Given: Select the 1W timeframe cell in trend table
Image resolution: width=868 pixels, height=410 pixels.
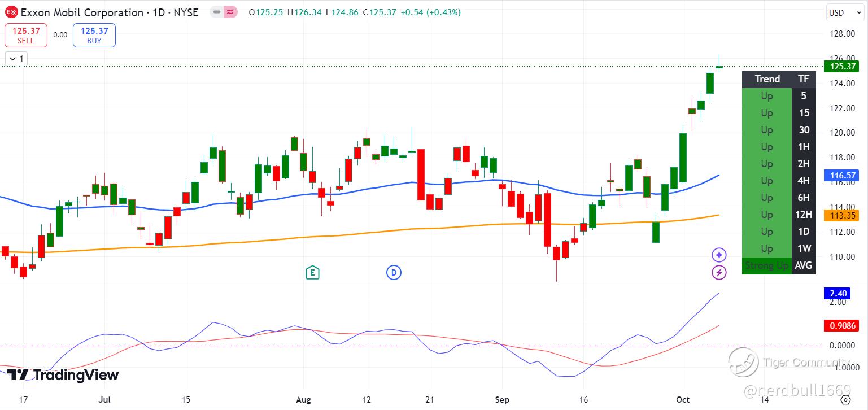Looking at the screenshot, I should (804, 248).
